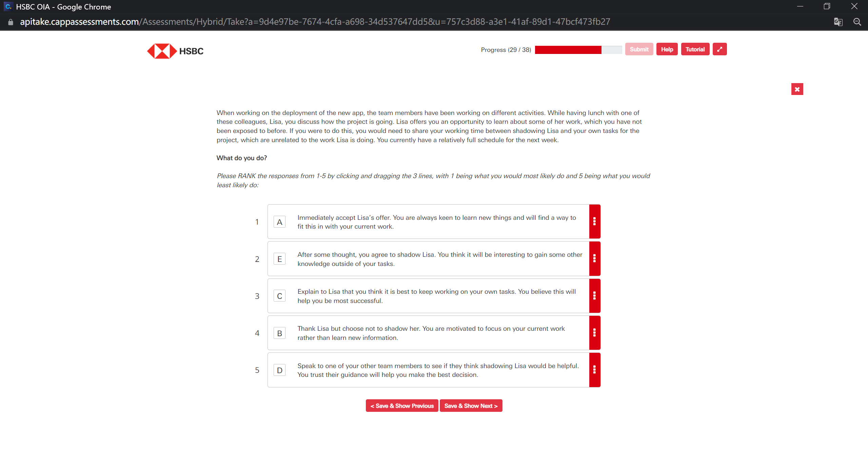Click the HSBC logo icon

(161, 51)
